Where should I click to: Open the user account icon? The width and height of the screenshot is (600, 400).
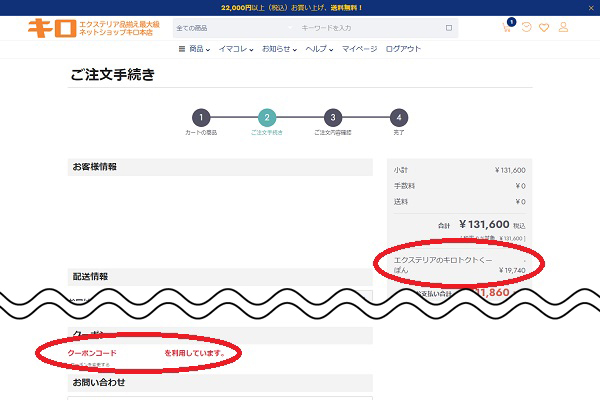click(x=563, y=27)
